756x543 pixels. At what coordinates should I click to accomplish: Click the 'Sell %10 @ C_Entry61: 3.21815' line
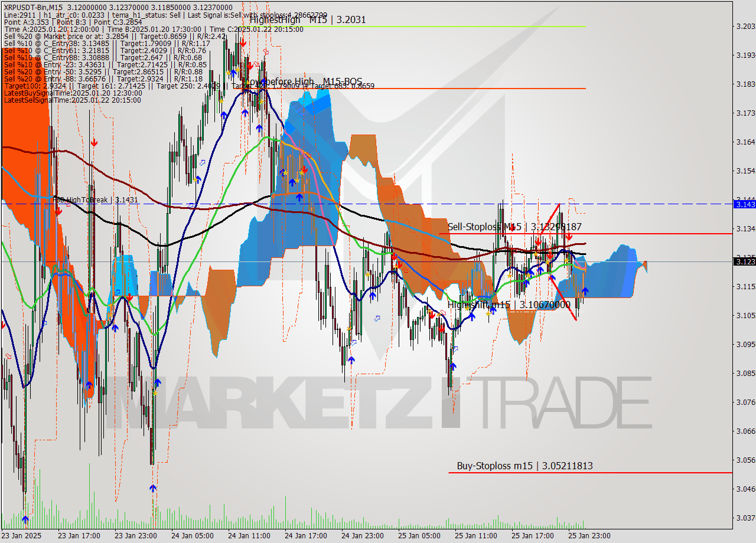click(105, 50)
